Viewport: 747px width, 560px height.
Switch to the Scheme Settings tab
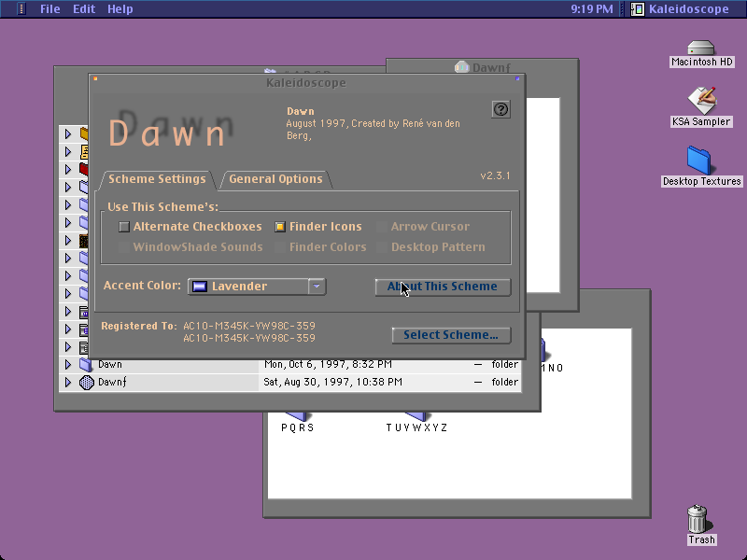[157, 179]
